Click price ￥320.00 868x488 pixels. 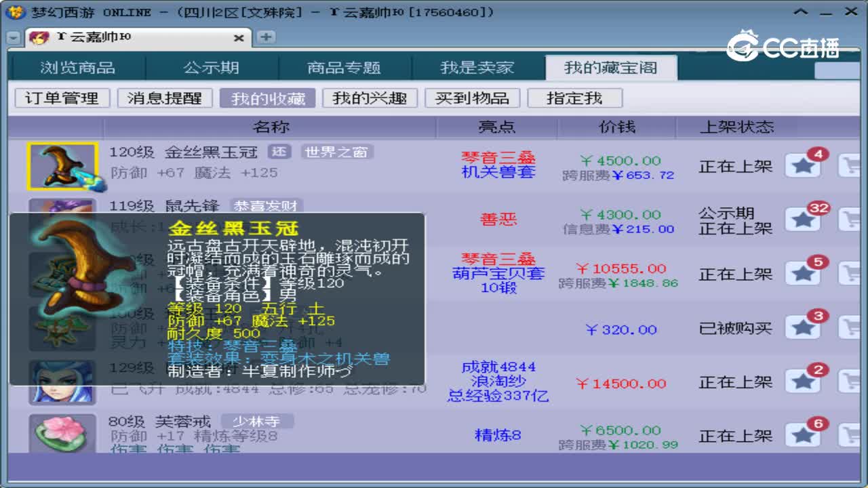pyautogui.click(x=620, y=329)
